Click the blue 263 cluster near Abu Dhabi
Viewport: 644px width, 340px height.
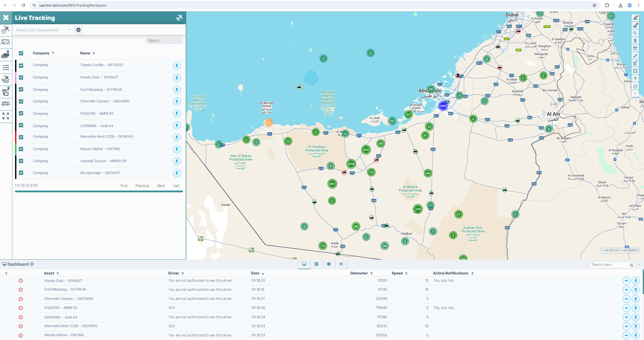pos(443,106)
